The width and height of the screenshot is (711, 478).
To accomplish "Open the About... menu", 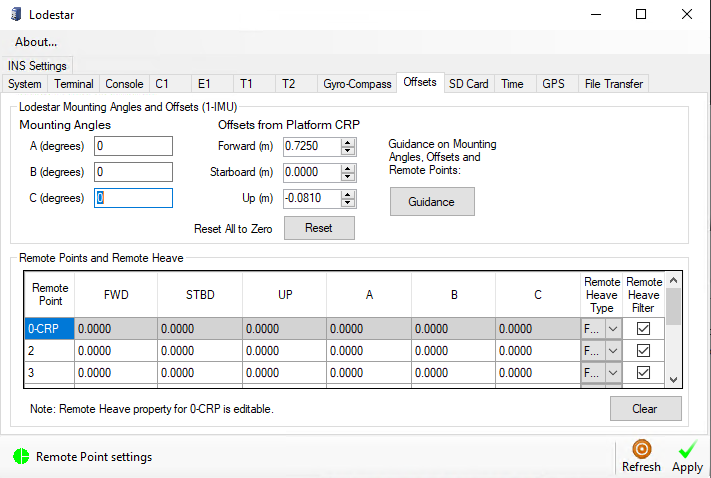I will 36,42.
